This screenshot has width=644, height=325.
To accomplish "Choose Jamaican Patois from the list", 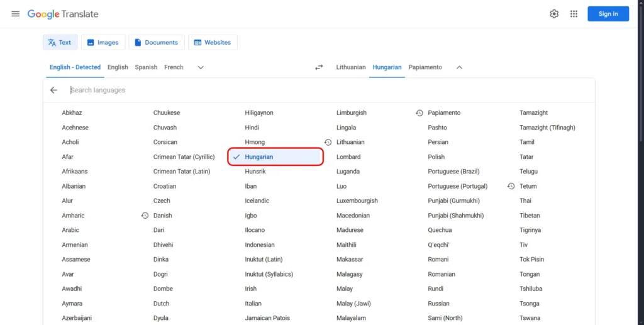I will coord(267,318).
